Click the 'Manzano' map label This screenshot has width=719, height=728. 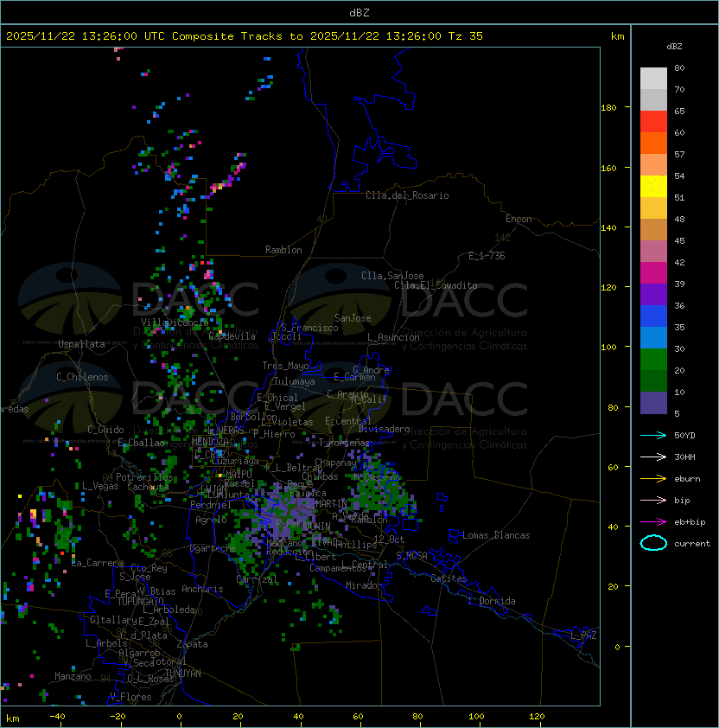click(73, 676)
